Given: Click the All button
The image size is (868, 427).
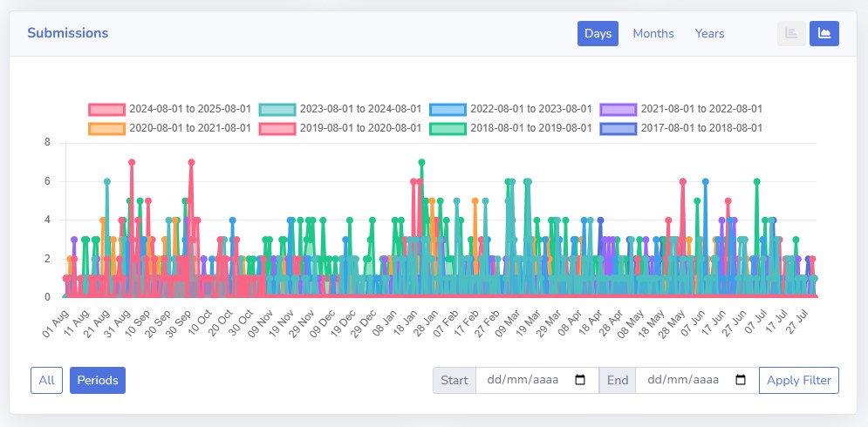Looking at the screenshot, I should pos(46,381).
